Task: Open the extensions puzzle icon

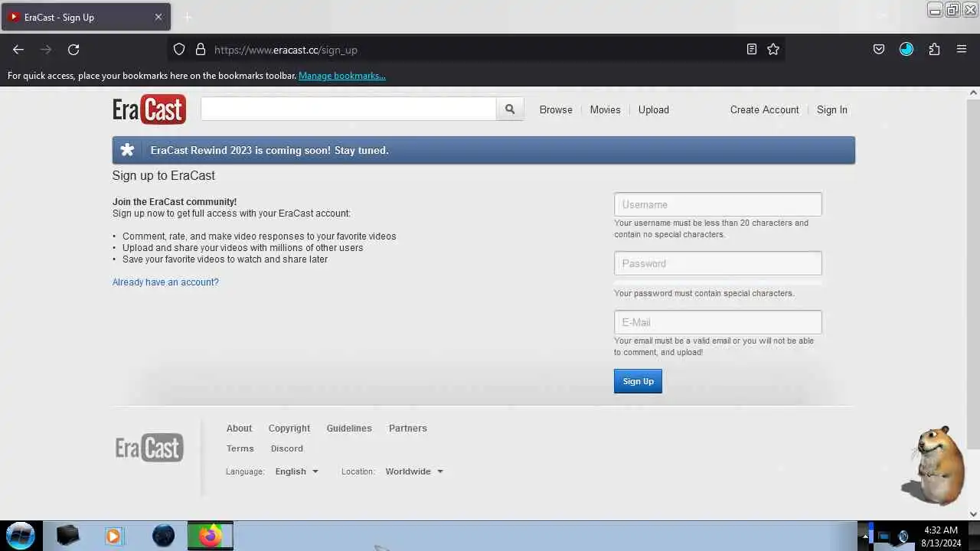Action: tap(934, 50)
